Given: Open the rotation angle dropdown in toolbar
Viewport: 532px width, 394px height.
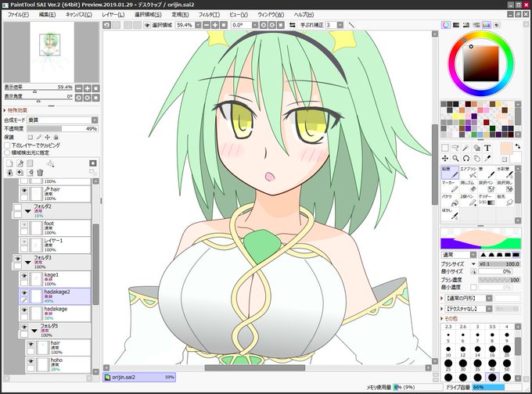Looking at the screenshot, I should click(254, 25).
